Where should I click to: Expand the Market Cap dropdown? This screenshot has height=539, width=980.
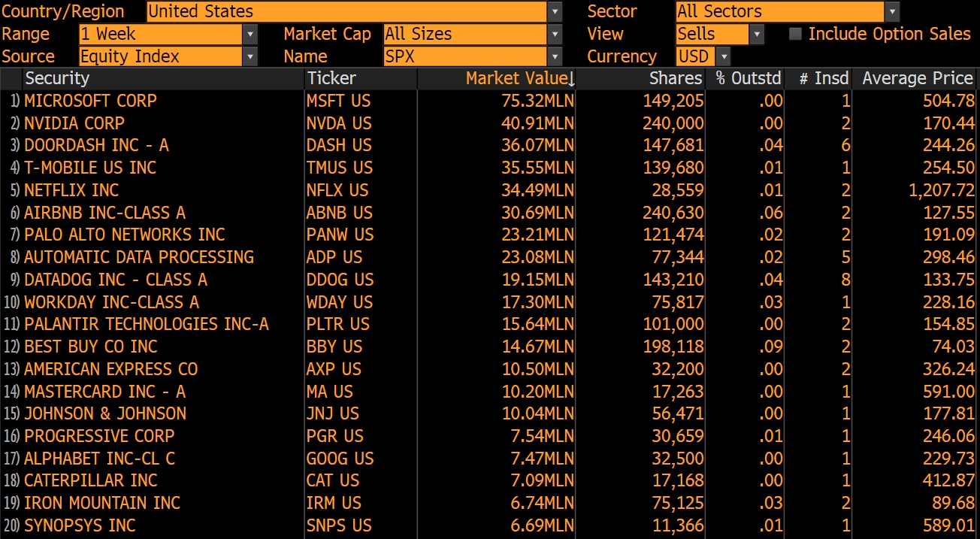coord(554,34)
